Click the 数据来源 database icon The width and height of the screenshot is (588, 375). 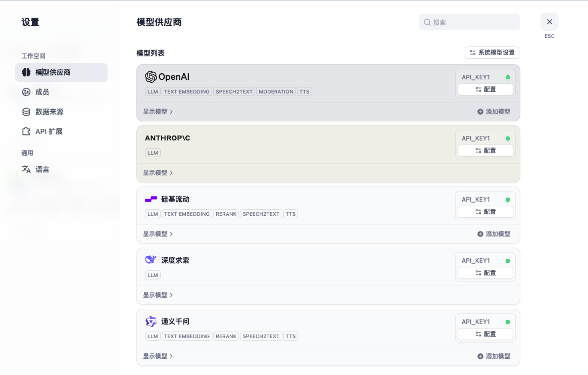26,112
